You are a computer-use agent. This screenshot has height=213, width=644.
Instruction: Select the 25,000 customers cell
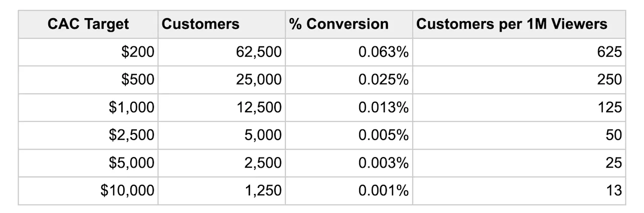(221, 80)
